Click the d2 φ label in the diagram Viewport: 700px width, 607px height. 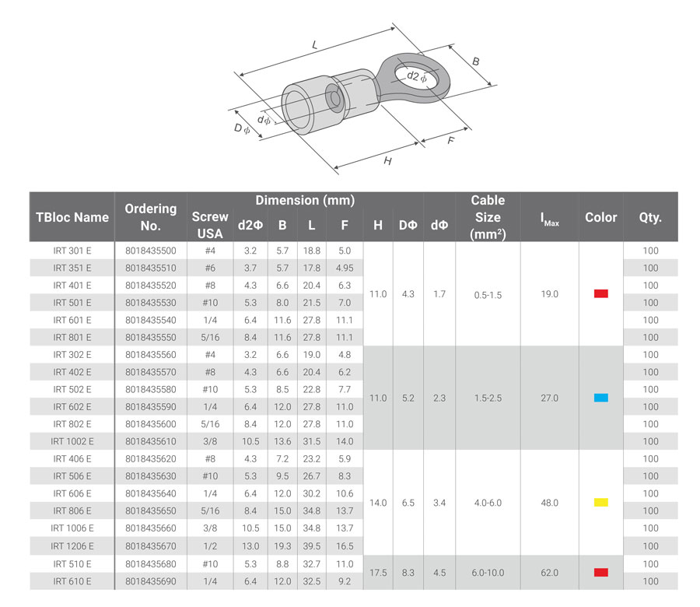pyautogui.click(x=417, y=76)
